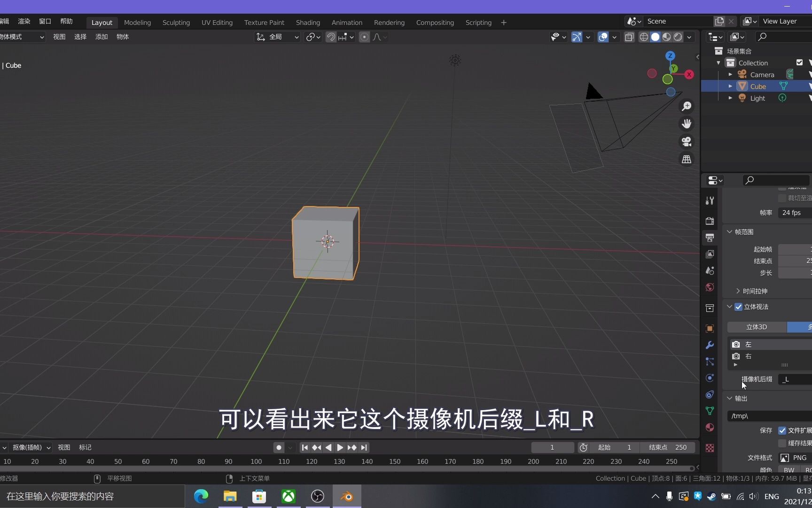Collapse the 输出 panel section
Image resolution: width=812 pixels, height=508 pixels.
click(x=729, y=398)
